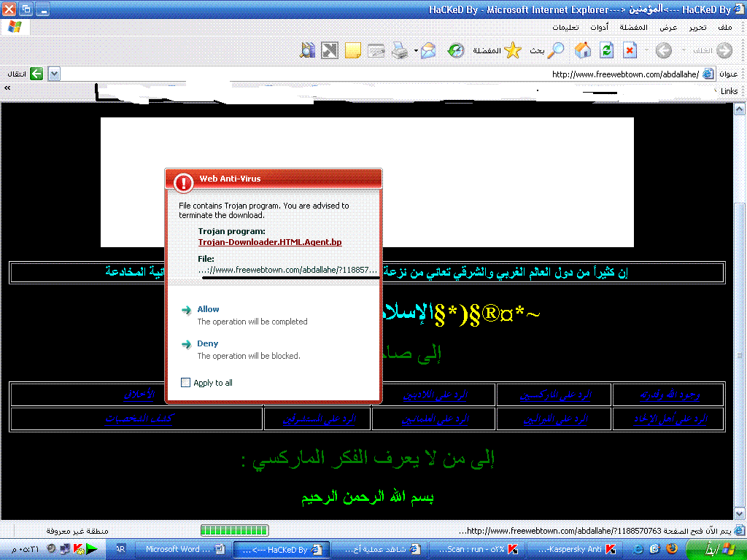Click the network computers tray icon
The height and width of the screenshot is (560, 747).
pyautogui.click(x=65, y=549)
